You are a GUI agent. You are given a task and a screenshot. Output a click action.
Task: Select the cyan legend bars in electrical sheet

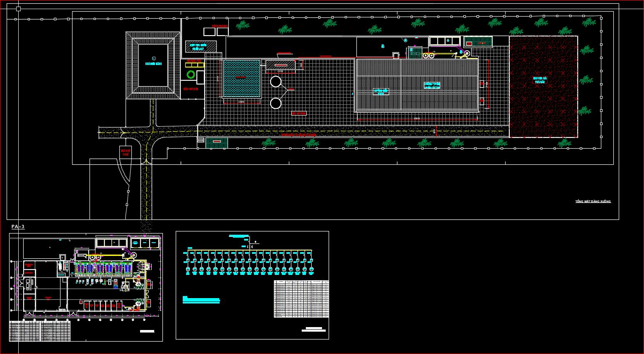201,300
